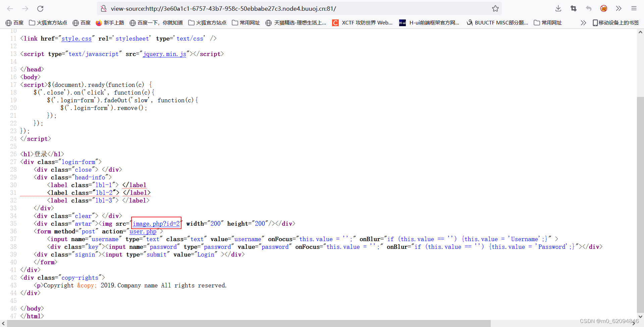This screenshot has width=644, height=327.
Task: Open the style.css link in source
Action: point(76,39)
